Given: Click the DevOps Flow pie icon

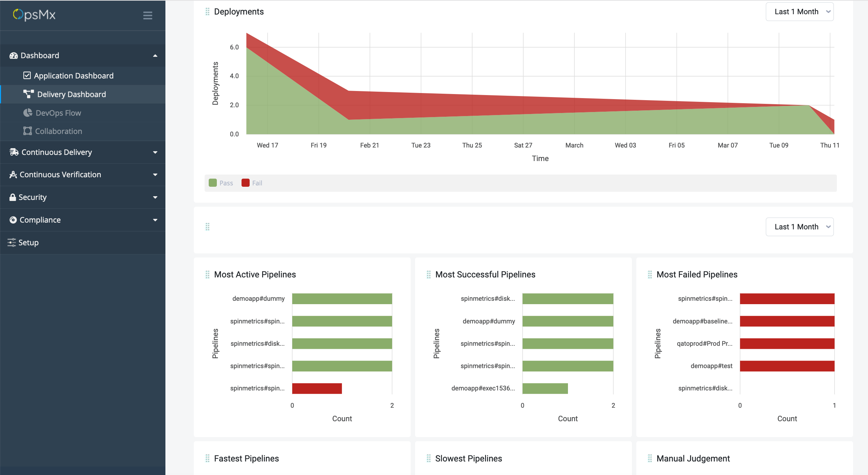Looking at the screenshot, I should (27, 113).
